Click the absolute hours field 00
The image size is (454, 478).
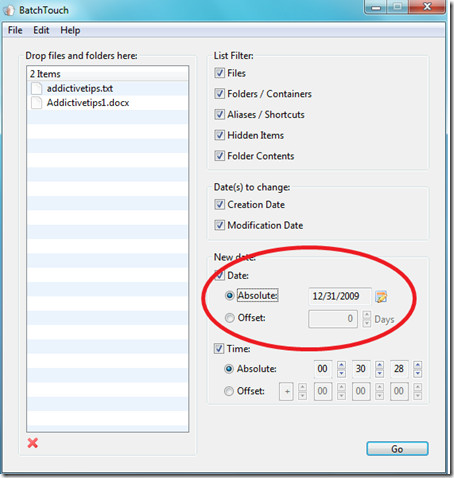[x=323, y=369]
